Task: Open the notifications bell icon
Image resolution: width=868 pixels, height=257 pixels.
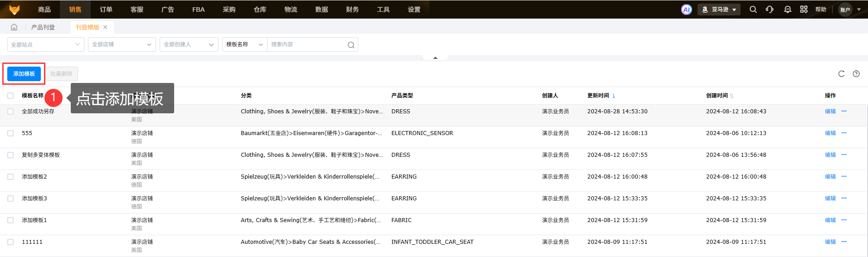Action: 787,10
